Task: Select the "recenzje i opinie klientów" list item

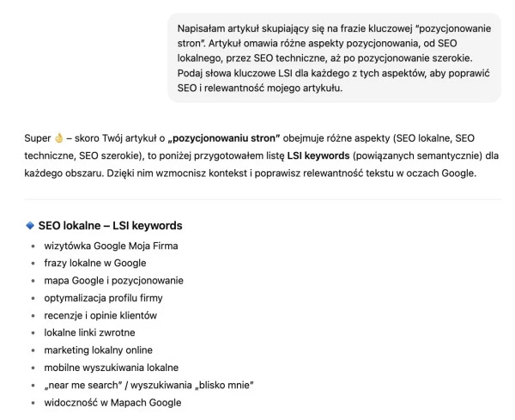Action: click(x=100, y=315)
